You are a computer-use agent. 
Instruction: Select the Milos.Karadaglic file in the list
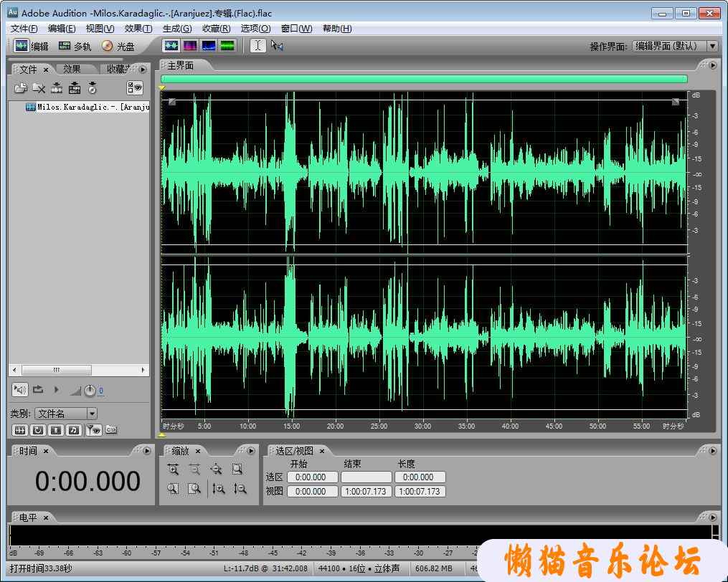pos(88,108)
